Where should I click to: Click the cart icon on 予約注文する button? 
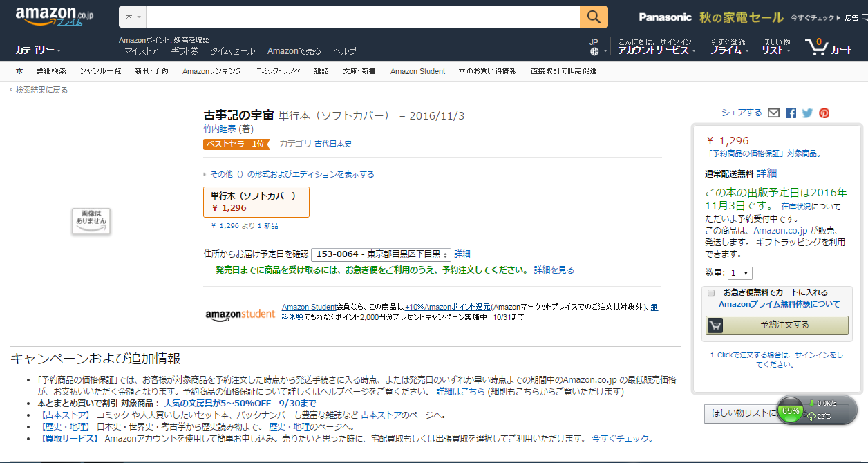pos(715,325)
